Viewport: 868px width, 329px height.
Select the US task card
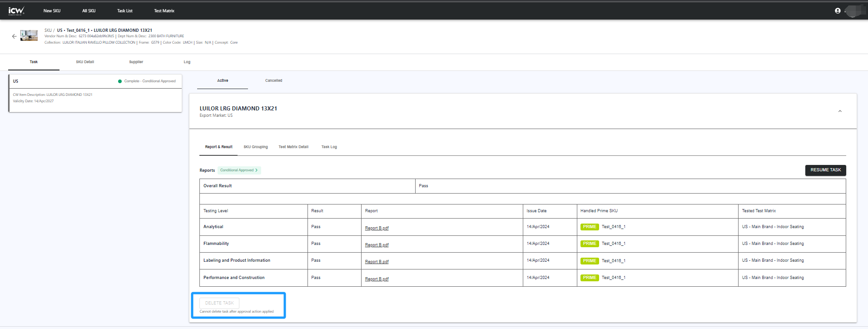point(95,94)
